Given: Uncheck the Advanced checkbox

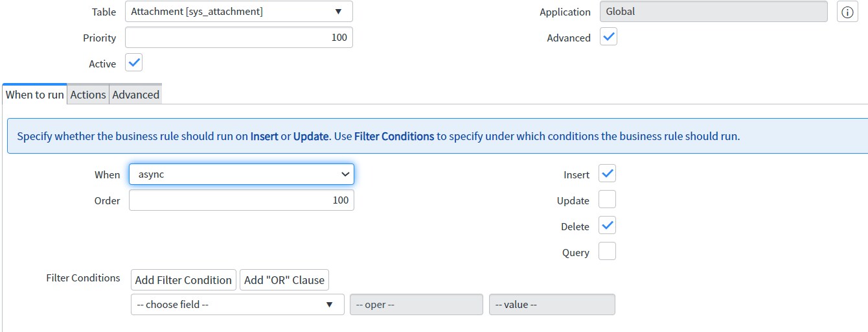Looking at the screenshot, I should click(x=608, y=37).
